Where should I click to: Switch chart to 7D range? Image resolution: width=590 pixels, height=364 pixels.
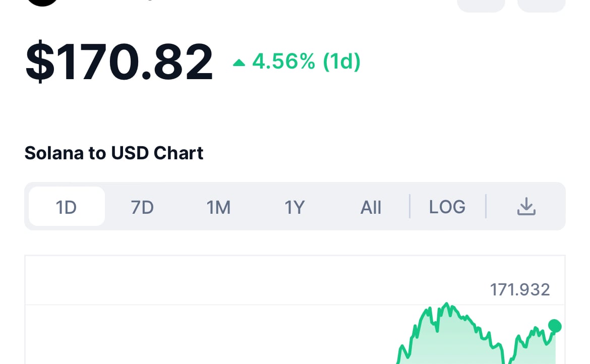click(x=142, y=207)
